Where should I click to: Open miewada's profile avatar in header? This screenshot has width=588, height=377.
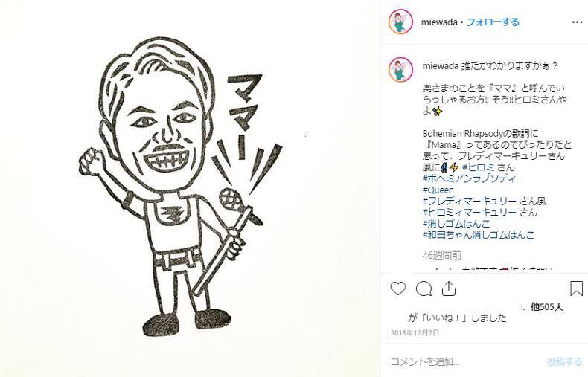(401, 22)
